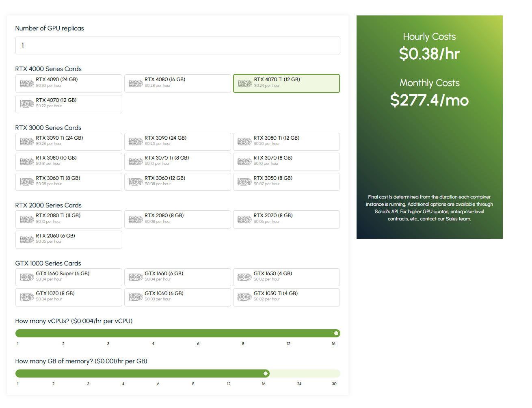Open the Sales team link
The height and width of the screenshot is (408, 532).
pyautogui.click(x=458, y=219)
